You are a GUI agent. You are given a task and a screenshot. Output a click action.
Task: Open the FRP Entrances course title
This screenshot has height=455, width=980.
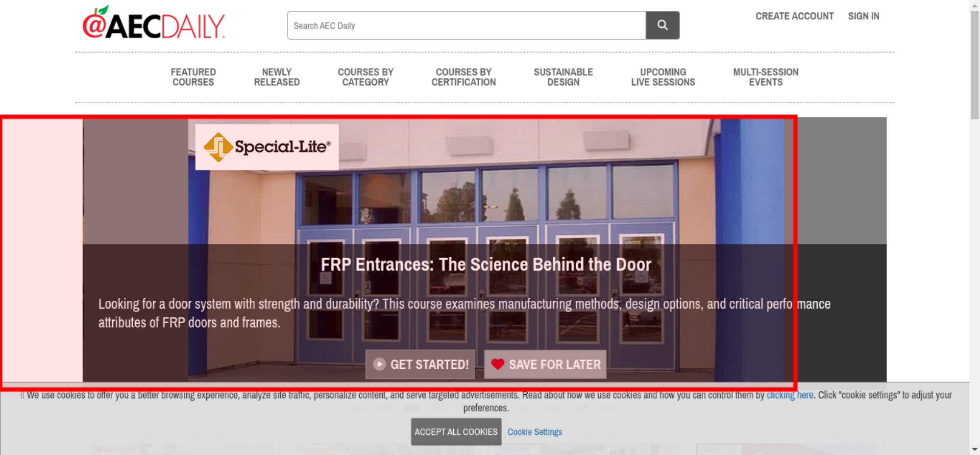486,264
